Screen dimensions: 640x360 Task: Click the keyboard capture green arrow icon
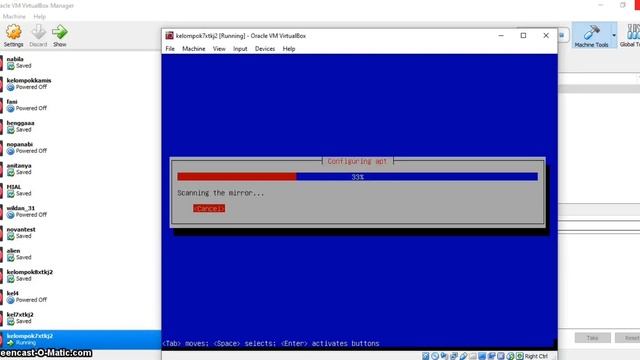520,356
